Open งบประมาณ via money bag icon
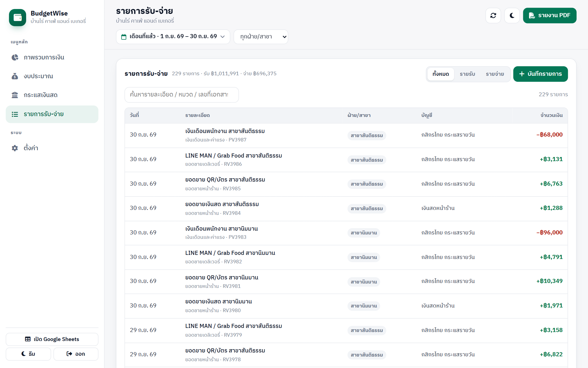588x368 pixels. pos(15,76)
